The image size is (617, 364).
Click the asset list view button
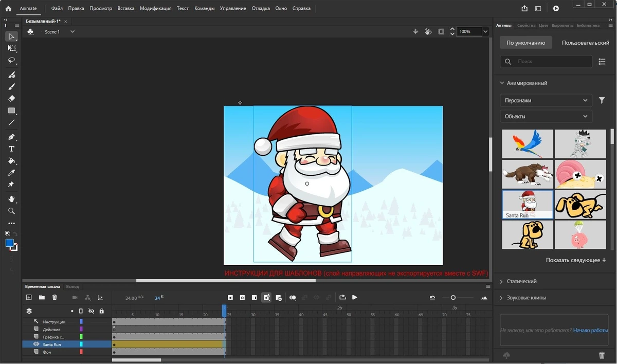(x=602, y=62)
